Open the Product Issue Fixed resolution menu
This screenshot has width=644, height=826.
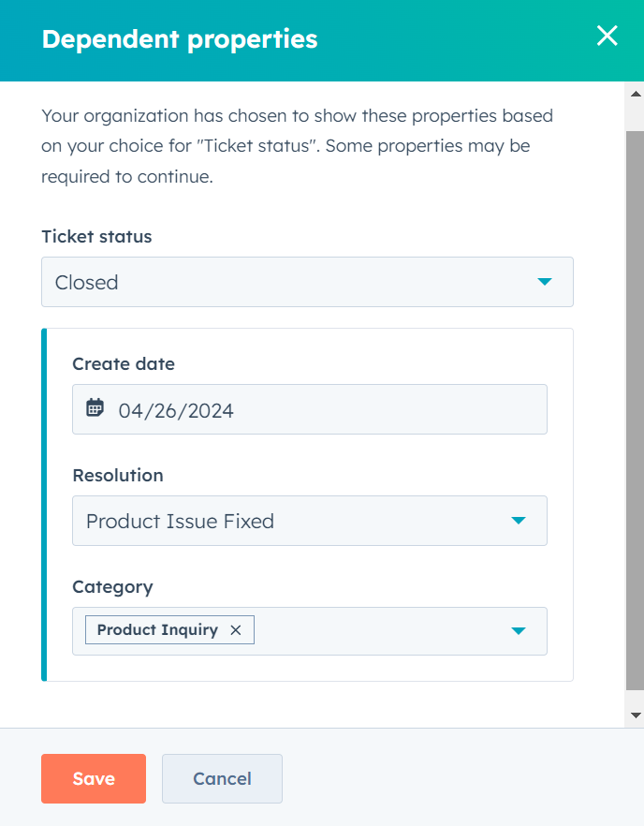tap(281, 521)
